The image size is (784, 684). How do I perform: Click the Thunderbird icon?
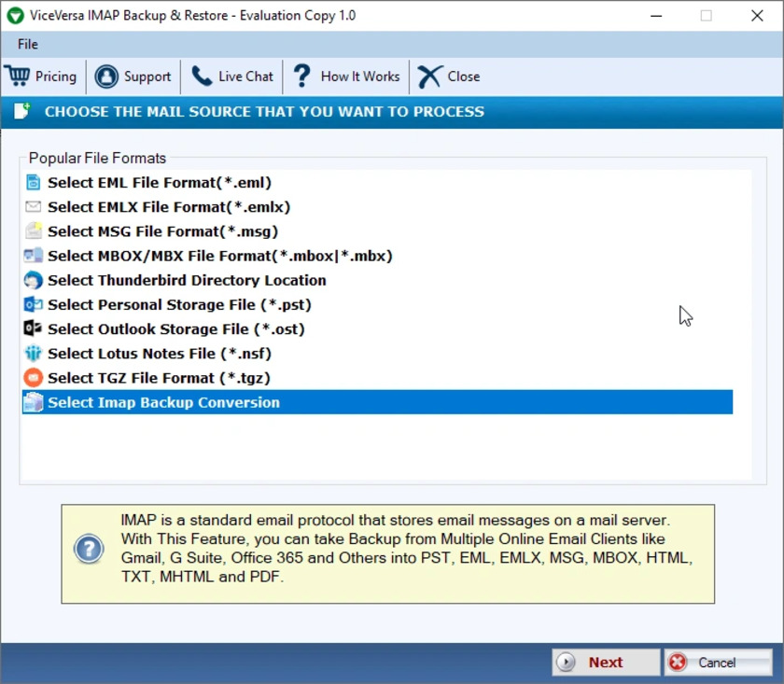click(x=33, y=280)
